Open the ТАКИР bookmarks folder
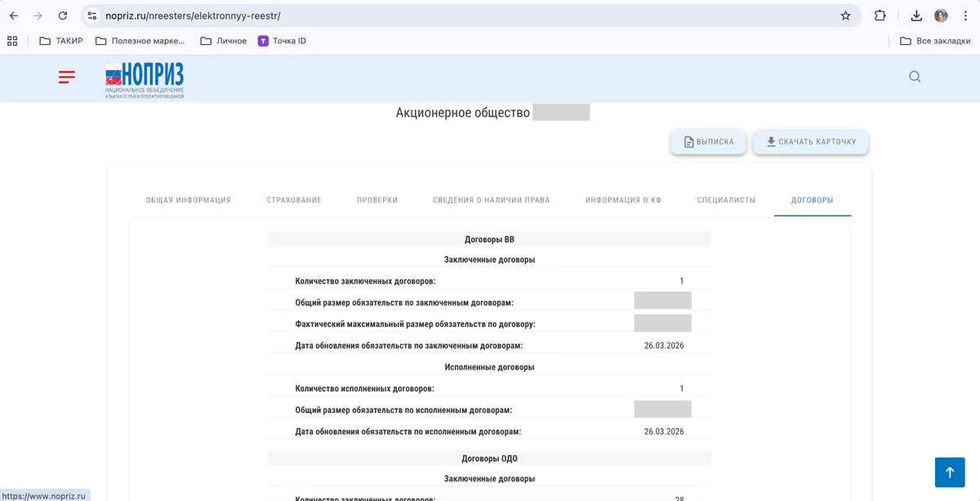This screenshot has height=501, width=980. coord(61,41)
